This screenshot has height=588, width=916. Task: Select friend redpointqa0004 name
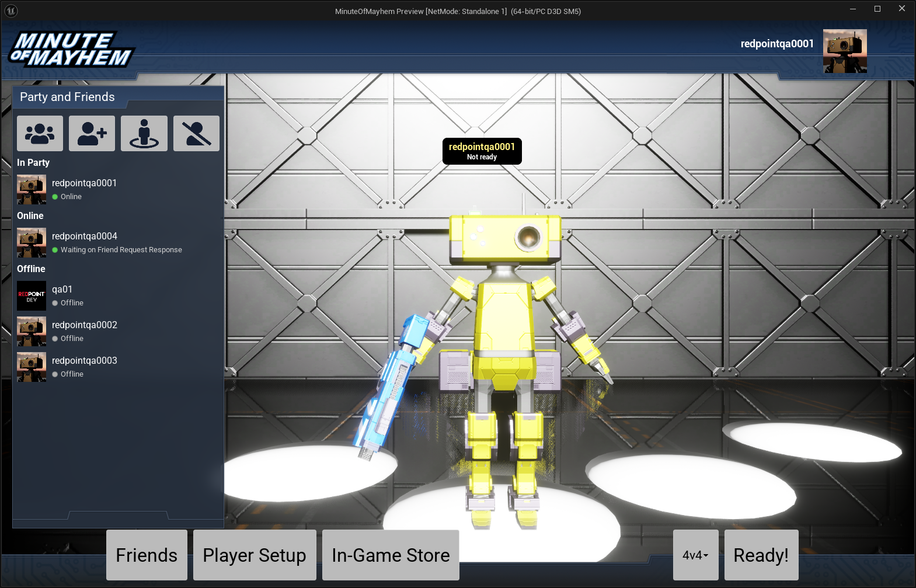click(85, 236)
